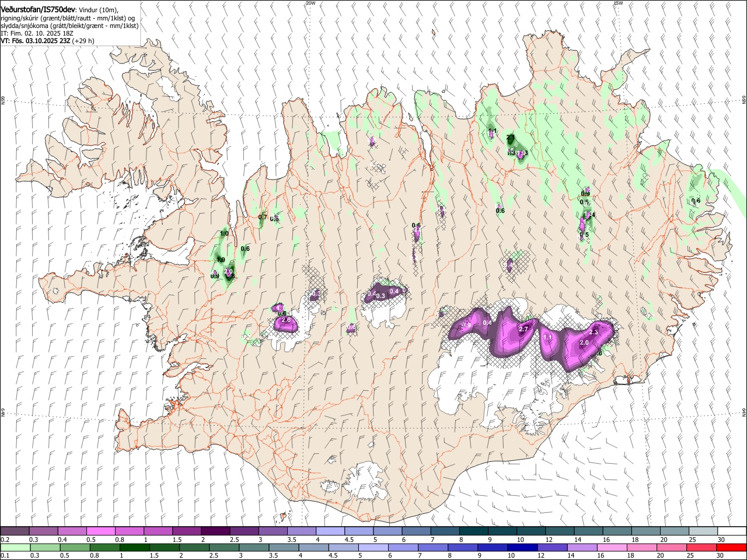
Task: Click the '2.7' snowfall value on the map
Action: [x=523, y=330]
